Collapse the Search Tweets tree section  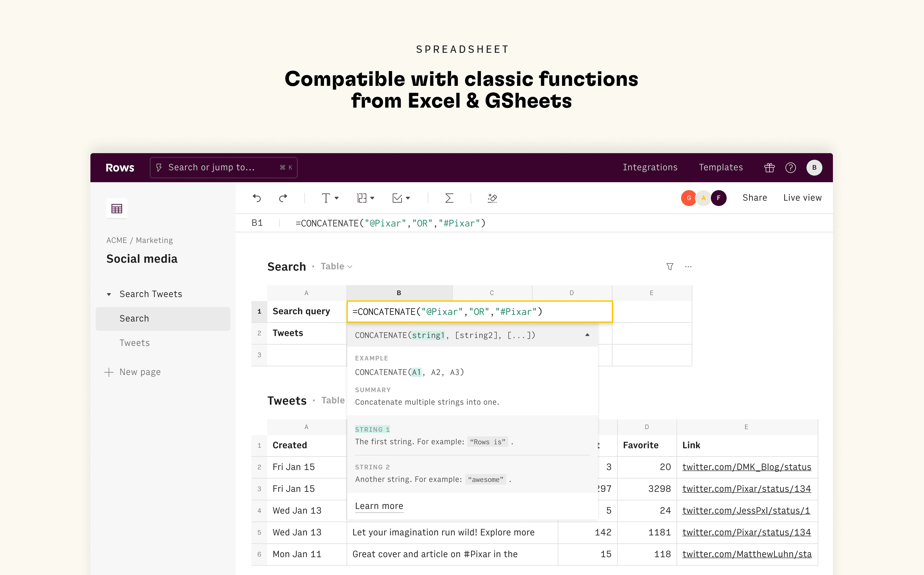click(x=109, y=294)
